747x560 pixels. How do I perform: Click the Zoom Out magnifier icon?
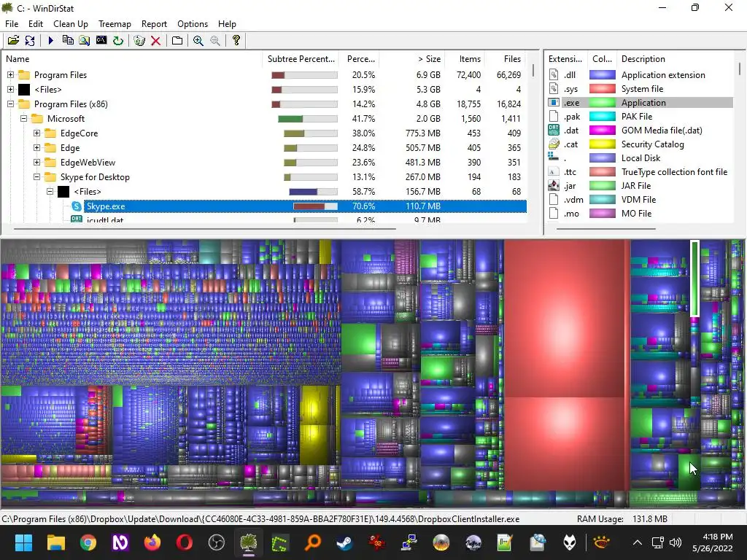point(215,41)
